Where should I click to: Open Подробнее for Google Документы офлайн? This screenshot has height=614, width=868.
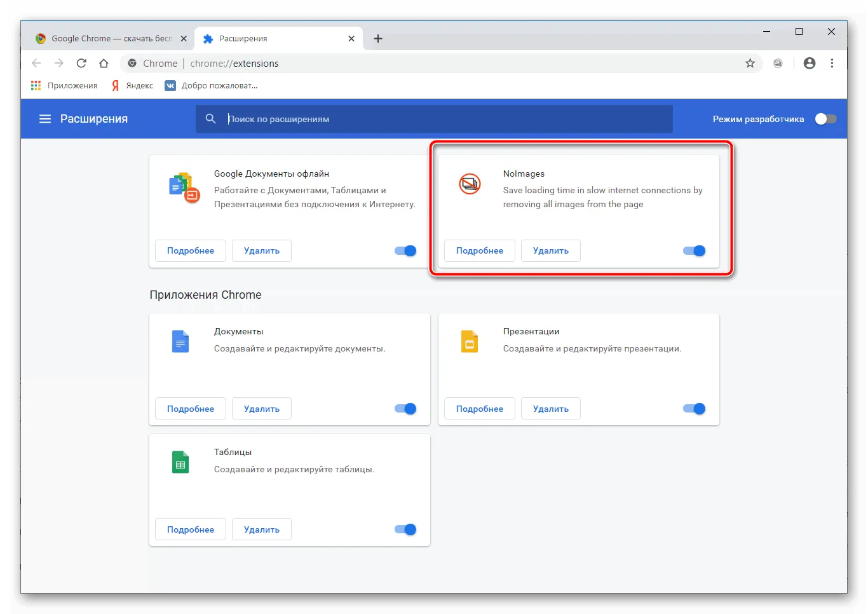(x=191, y=250)
